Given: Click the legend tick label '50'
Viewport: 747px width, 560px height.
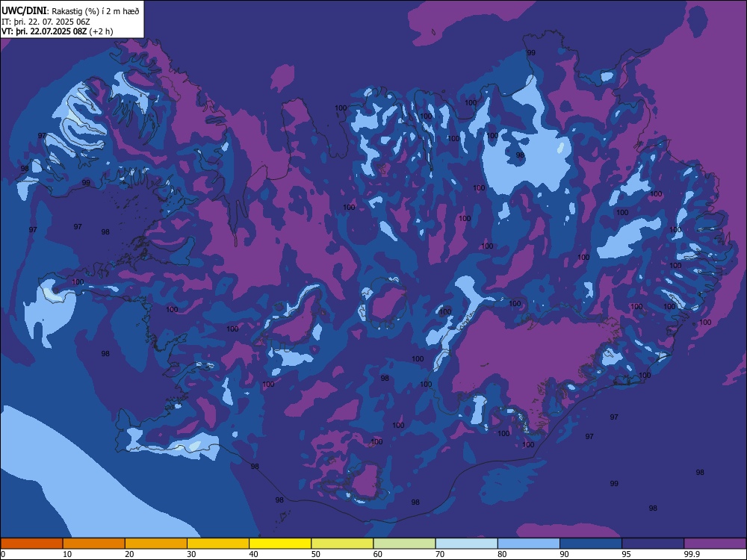Looking at the screenshot, I should point(316,554).
